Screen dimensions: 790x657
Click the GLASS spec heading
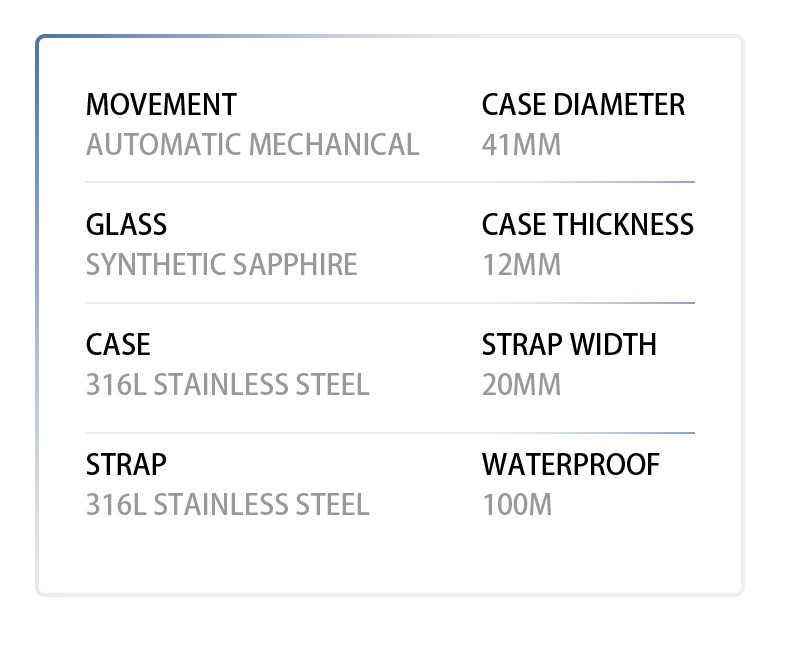pyautogui.click(x=126, y=225)
